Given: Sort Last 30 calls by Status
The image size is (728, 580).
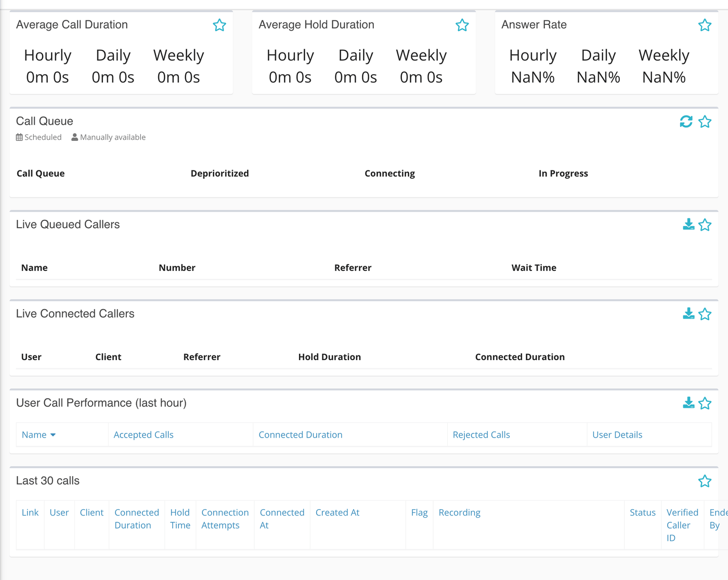Looking at the screenshot, I should (x=643, y=512).
